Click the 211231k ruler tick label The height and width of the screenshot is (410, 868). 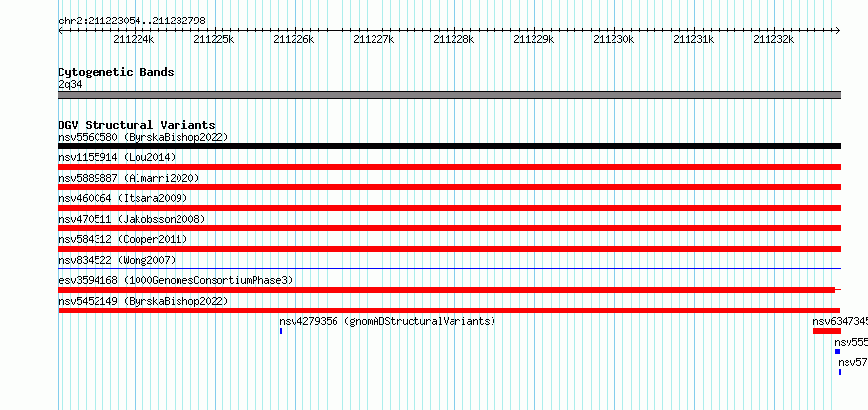coord(693,39)
